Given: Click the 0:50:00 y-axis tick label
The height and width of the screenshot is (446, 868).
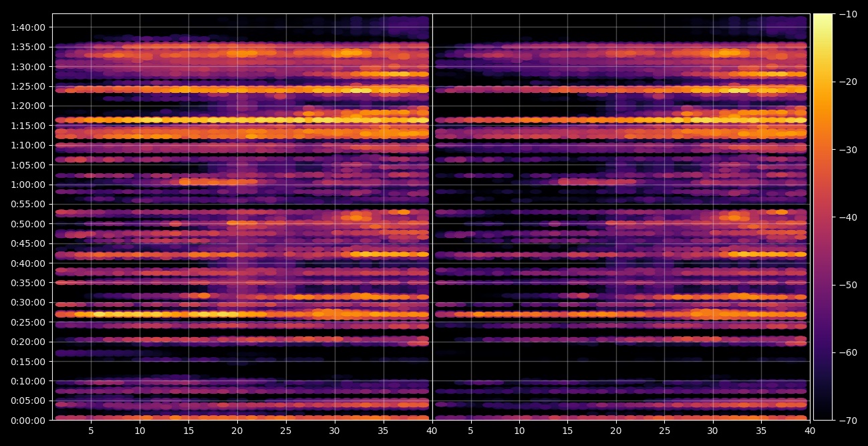Looking at the screenshot, I should pos(28,224).
